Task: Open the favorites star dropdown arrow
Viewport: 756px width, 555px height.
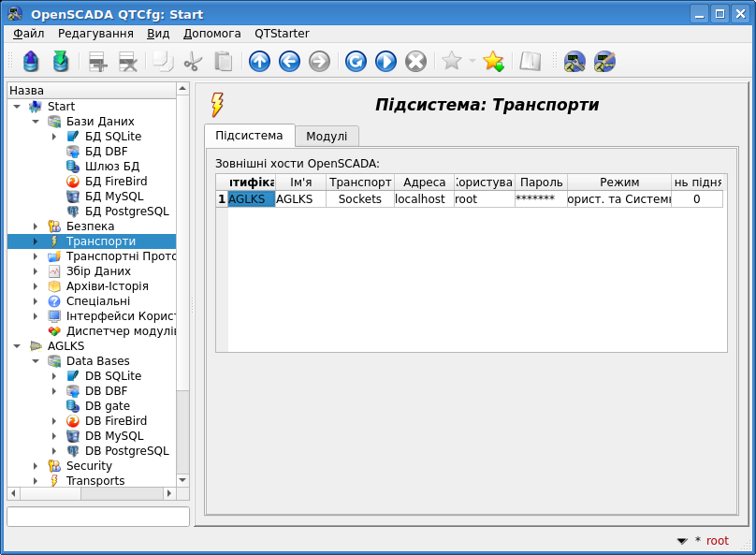Action: coord(472,62)
